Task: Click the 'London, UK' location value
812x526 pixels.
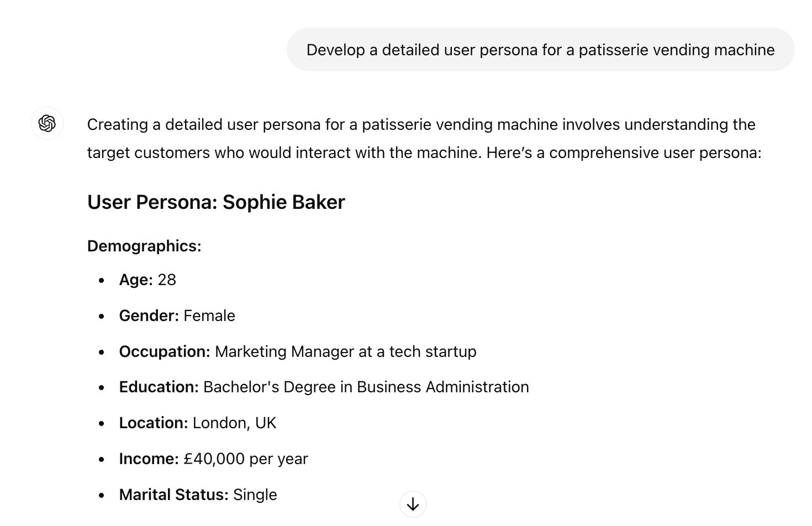Action: pos(234,423)
